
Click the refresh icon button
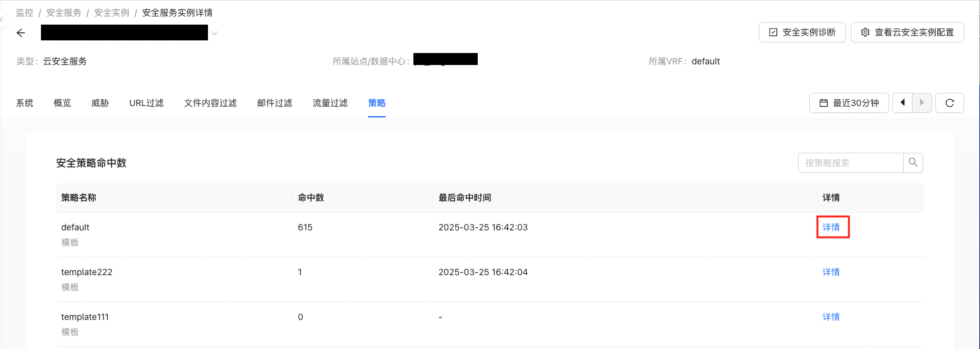(949, 103)
